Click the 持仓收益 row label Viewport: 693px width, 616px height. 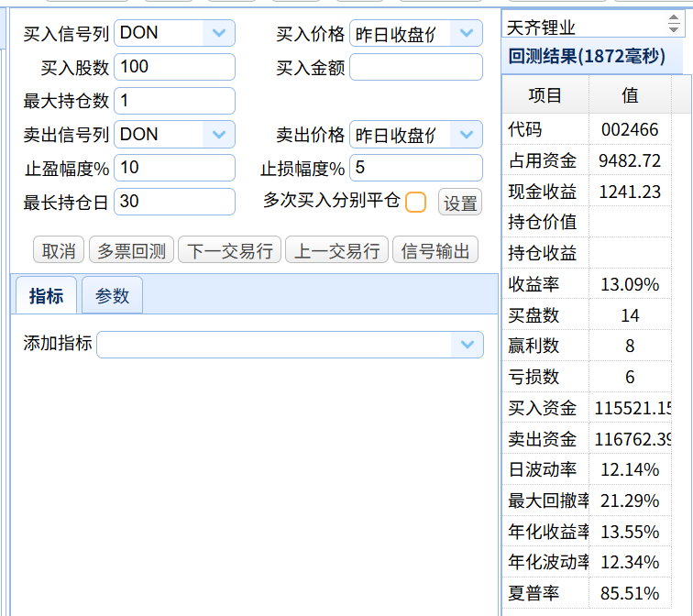(x=543, y=253)
